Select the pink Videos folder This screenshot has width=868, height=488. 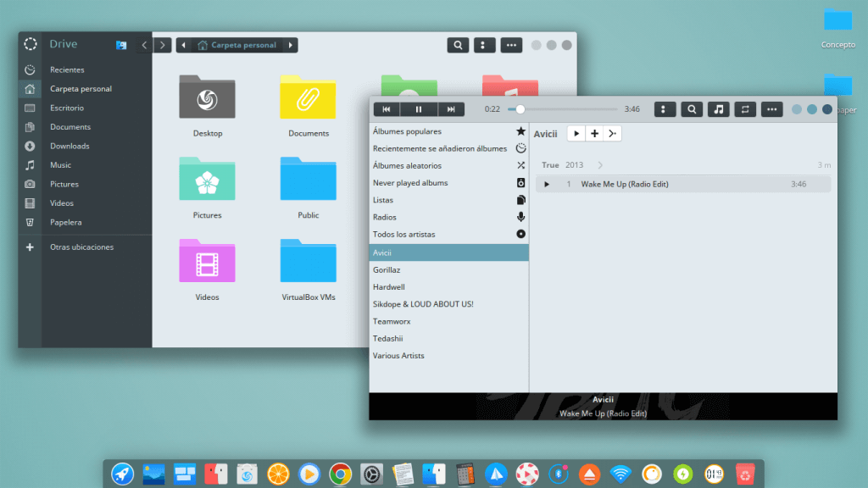[x=207, y=261]
